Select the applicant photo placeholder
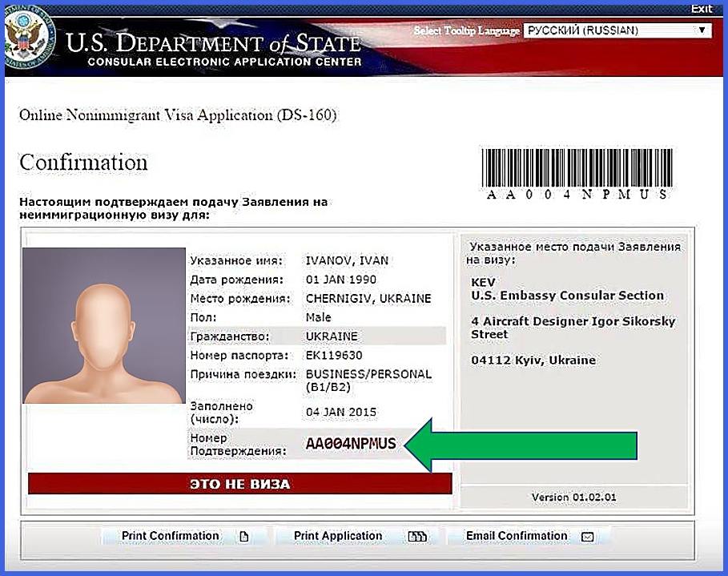 pyautogui.click(x=103, y=325)
